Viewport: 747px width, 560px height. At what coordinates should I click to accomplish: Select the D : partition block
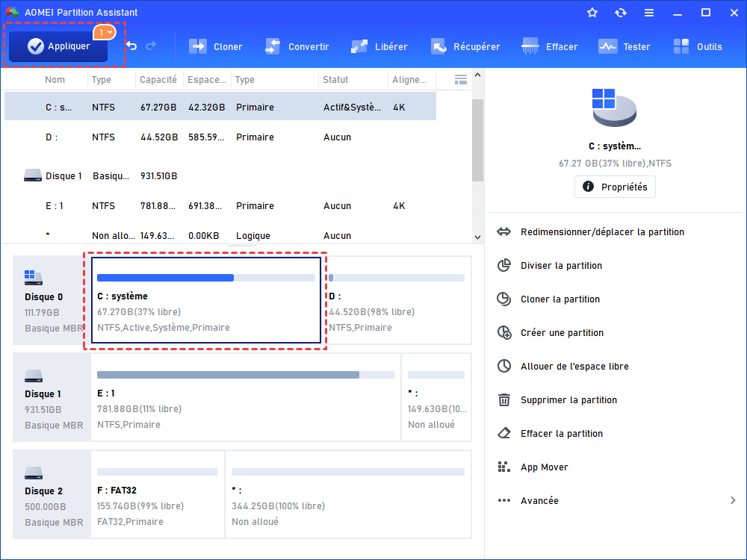[397, 300]
